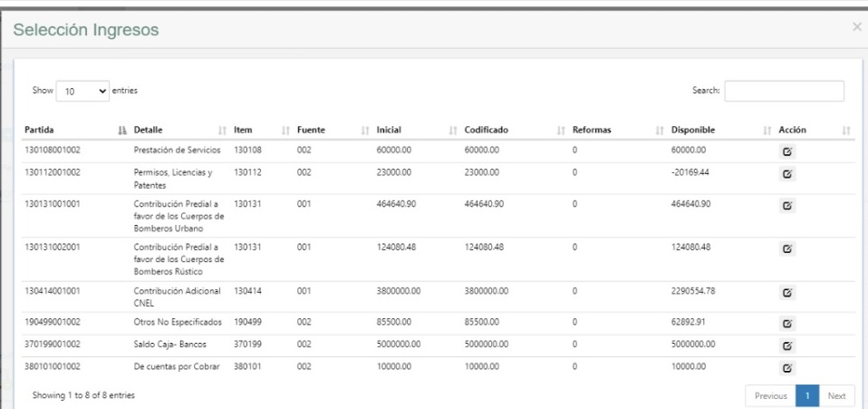Image resolution: width=868 pixels, height=409 pixels.
Task: Sort table by Detalle column
Action: [180, 130]
